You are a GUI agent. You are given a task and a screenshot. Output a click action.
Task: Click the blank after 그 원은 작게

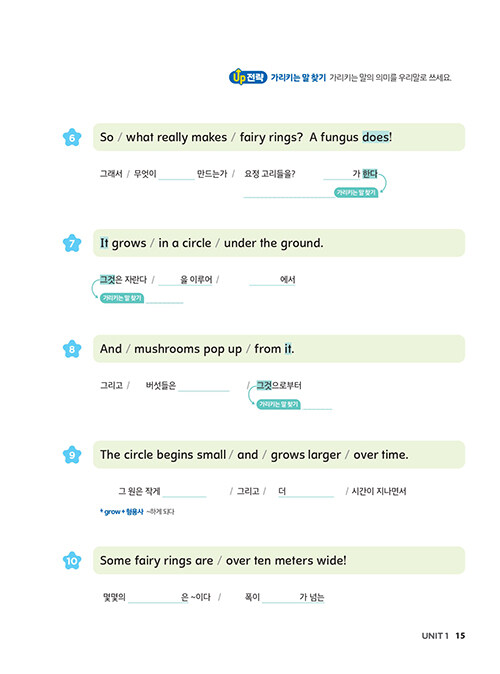pyautogui.click(x=184, y=492)
